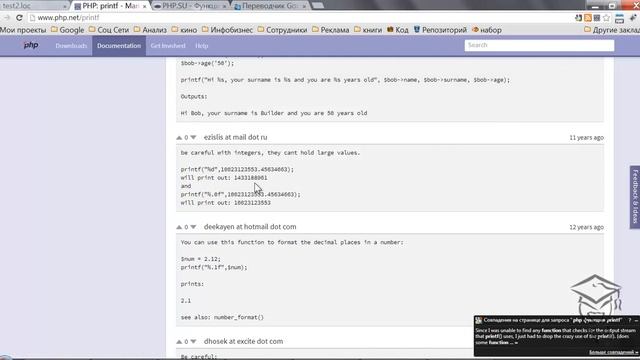The height and width of the screenshot is (360, 640).
Task: Open the Feedback & Ideas side tab
Action: 635,197
